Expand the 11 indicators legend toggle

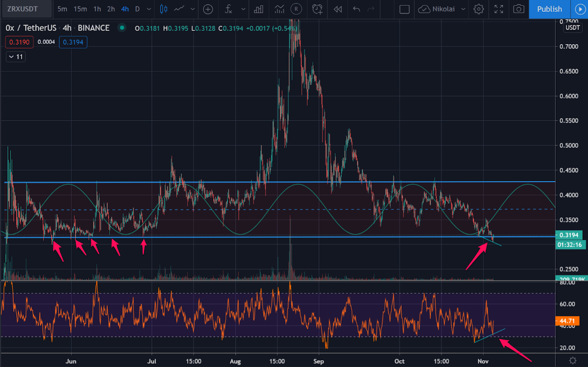tap(16, 57)
